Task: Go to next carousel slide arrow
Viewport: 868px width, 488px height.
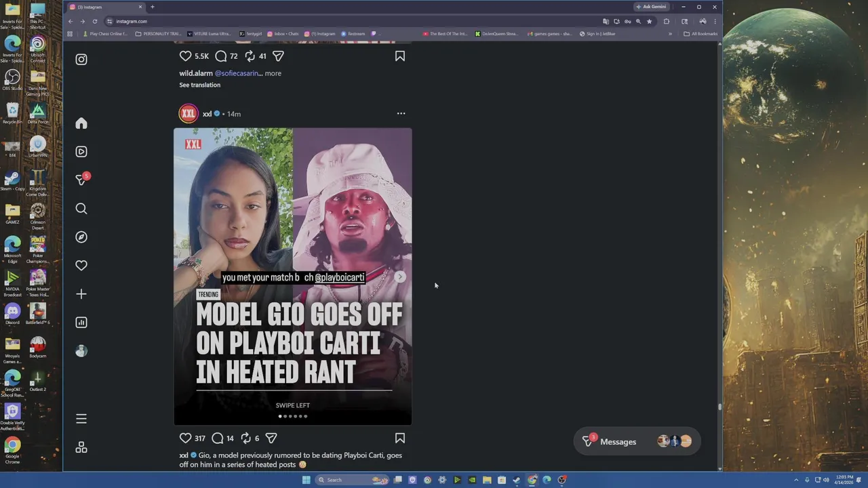Action: [x=400, y=277]
